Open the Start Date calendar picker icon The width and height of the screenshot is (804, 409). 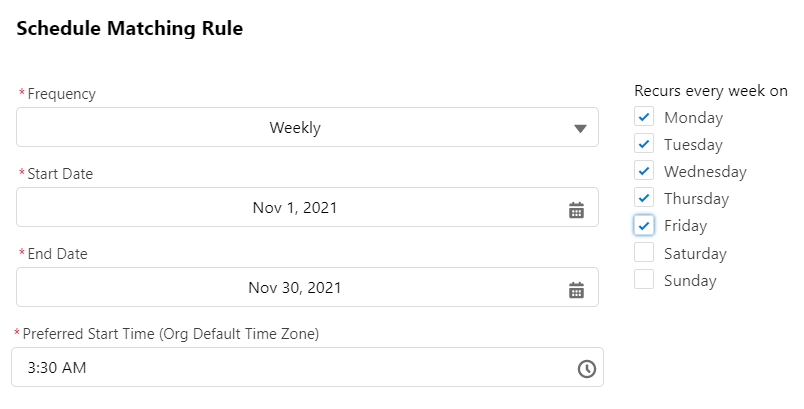[x=576, y=209]
